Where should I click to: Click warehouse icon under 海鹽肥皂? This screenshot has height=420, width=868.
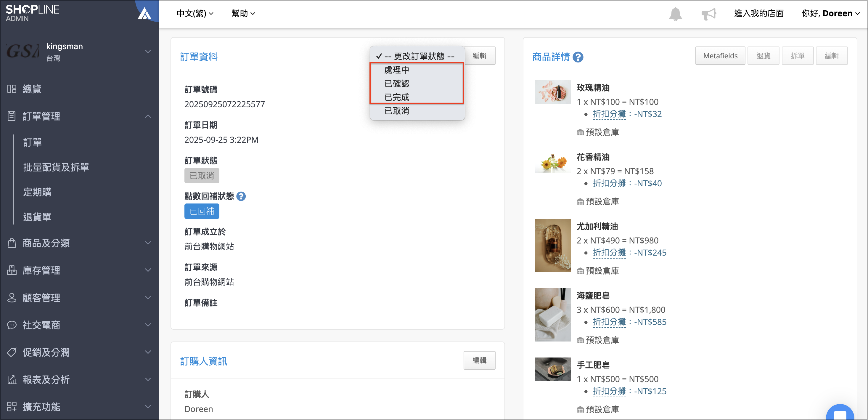[x=580, y=340]
